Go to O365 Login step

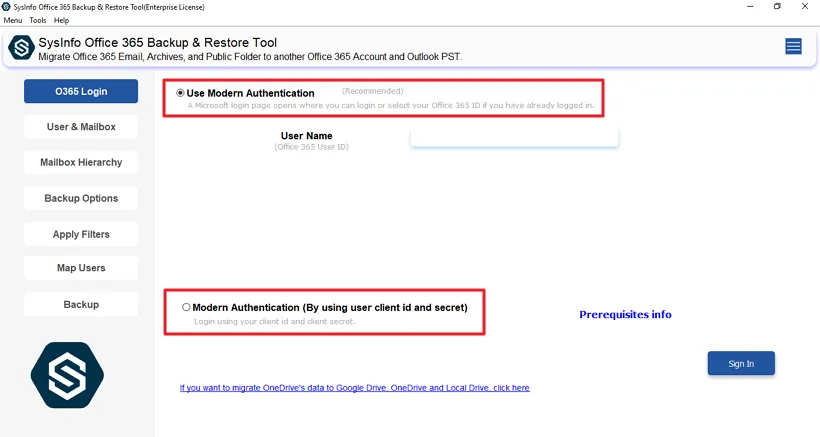(x=81, y=91)
